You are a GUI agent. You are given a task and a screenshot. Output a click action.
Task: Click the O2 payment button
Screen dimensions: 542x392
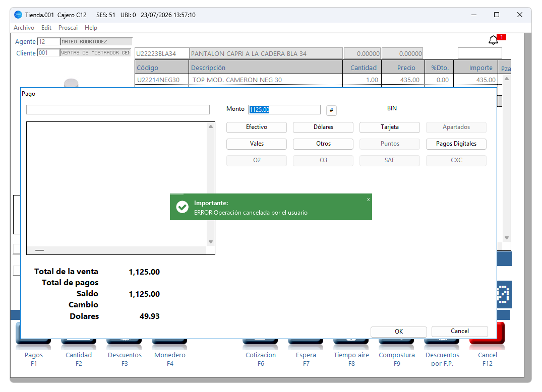[257, 160]
